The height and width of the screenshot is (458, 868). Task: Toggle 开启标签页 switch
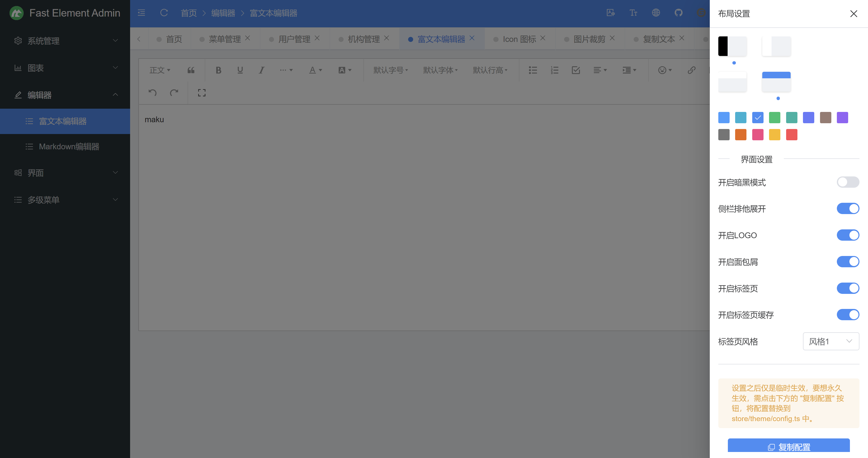848,288
